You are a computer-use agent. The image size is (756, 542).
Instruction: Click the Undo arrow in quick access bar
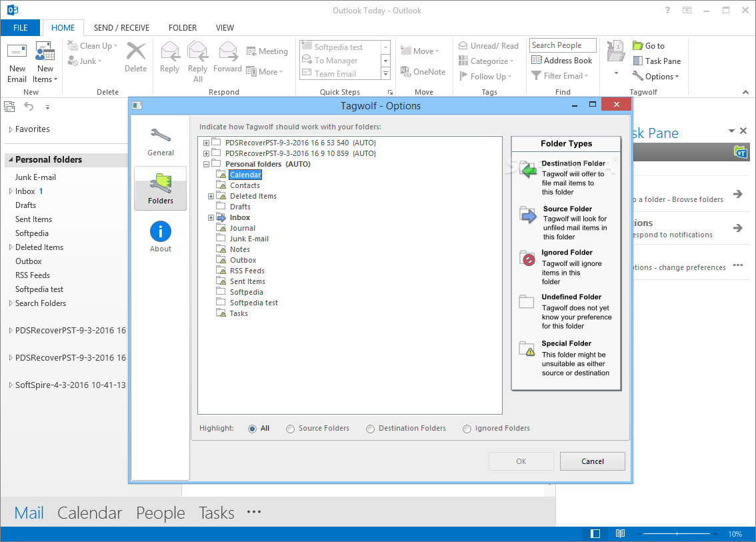click(x=29, y=107)
